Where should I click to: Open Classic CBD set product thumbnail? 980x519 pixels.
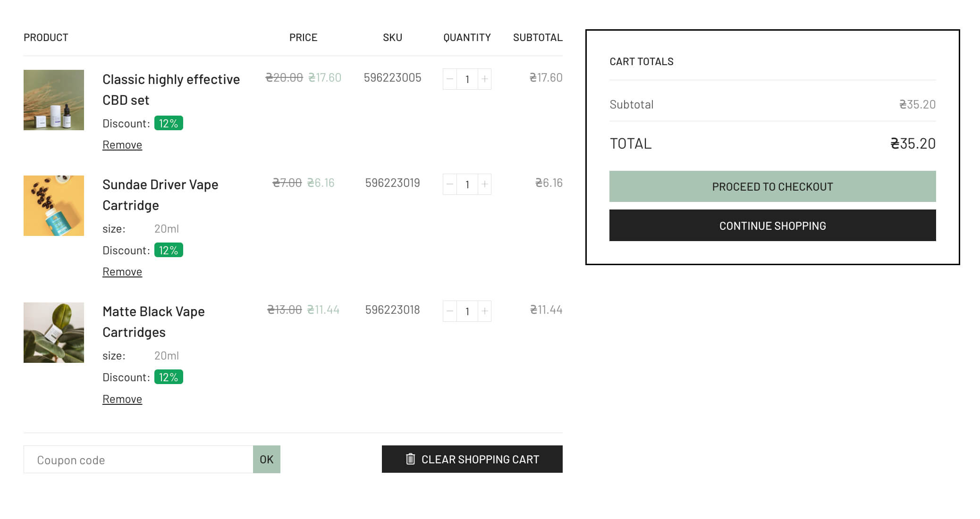[54, 100]
